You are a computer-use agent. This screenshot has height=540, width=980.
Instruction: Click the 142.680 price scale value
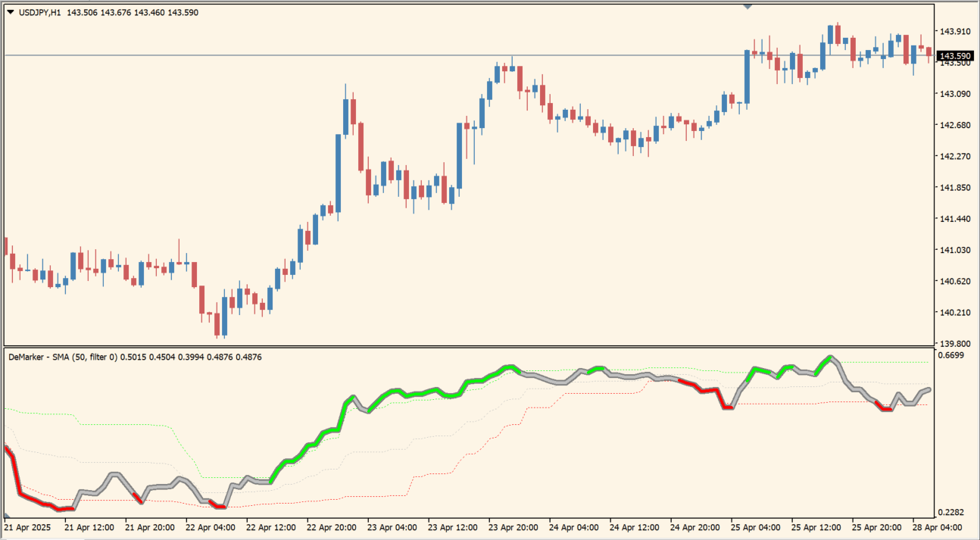pos(955,125)
